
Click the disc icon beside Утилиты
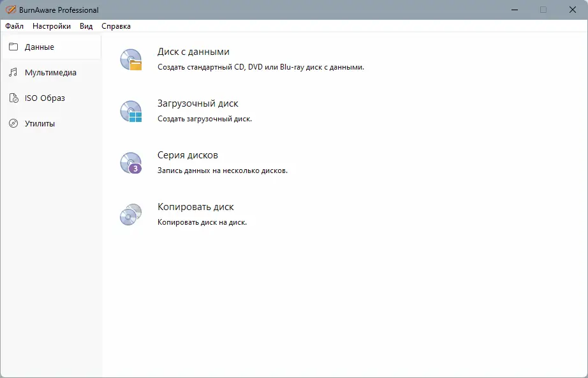(x=13, y=123)
